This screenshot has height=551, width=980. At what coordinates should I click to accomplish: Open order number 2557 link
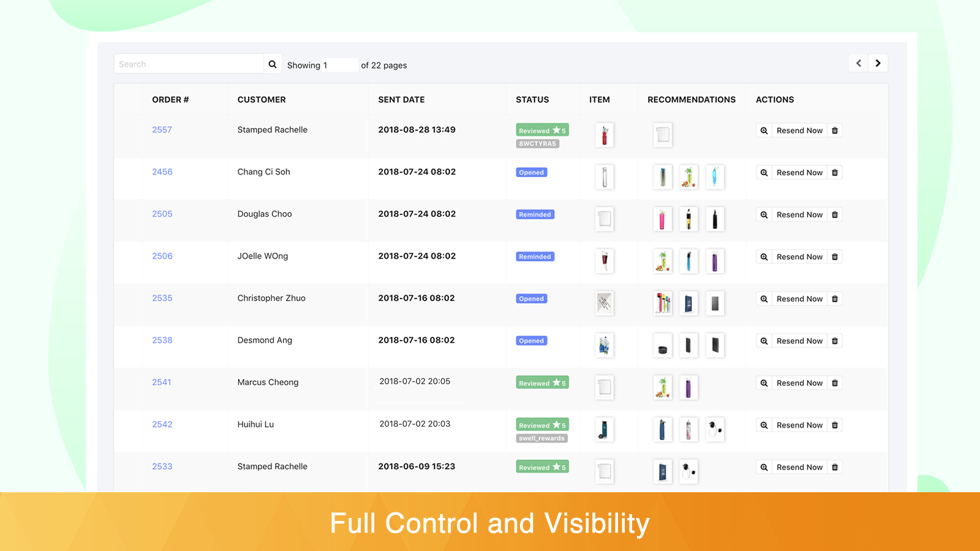point(162,130)
